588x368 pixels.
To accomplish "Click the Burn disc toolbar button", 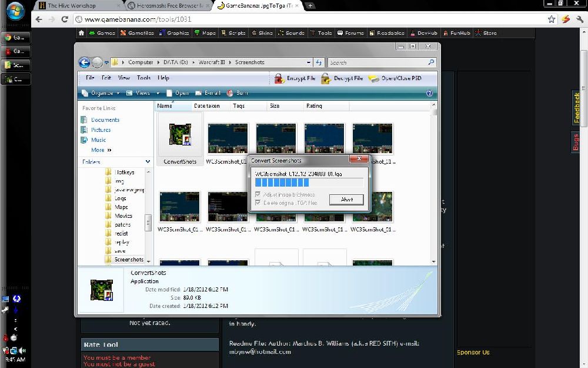I will (x=237, y=93).
